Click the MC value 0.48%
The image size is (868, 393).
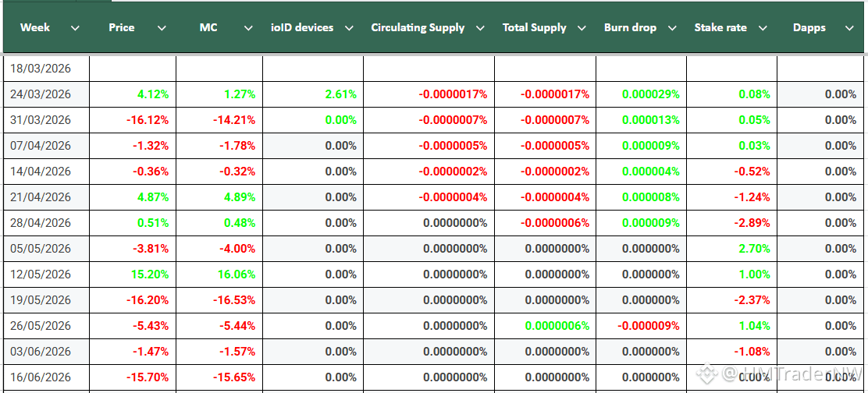[240, 223]
